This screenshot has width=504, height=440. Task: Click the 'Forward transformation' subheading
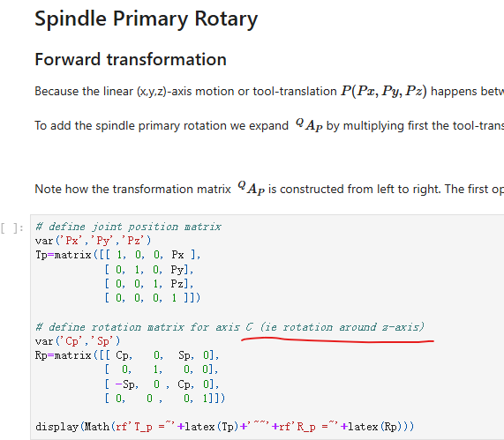[x=131, y=59]
